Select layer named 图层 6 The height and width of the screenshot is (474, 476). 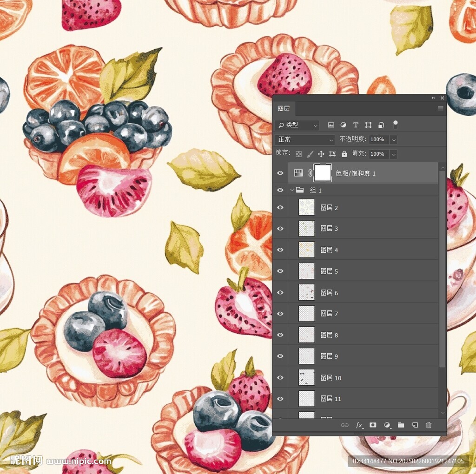(x=329, y=293)
